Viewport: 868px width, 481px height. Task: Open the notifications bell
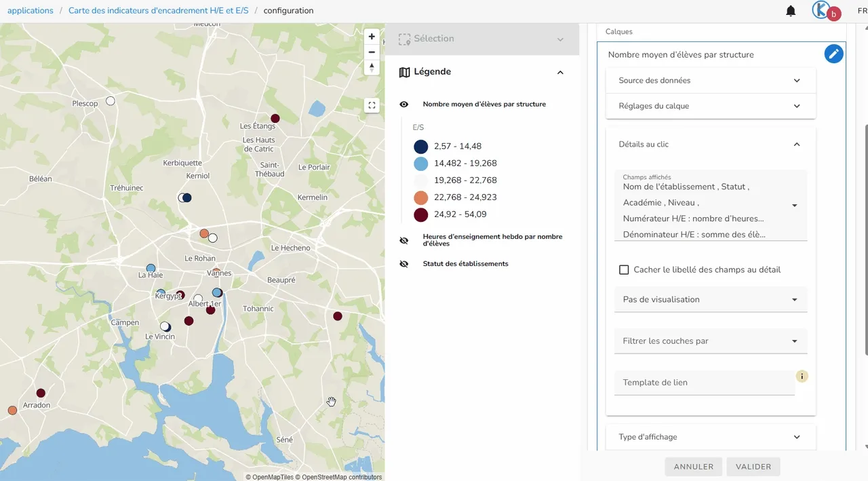[x=791, y=11]
